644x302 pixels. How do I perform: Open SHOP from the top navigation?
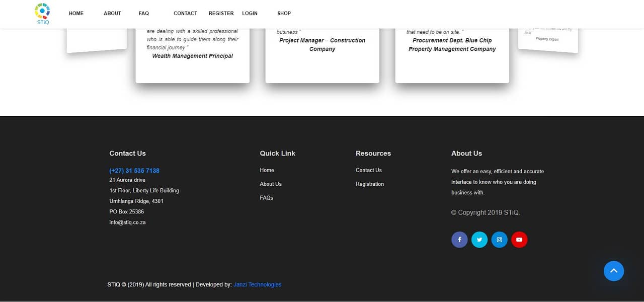(284, 13)
